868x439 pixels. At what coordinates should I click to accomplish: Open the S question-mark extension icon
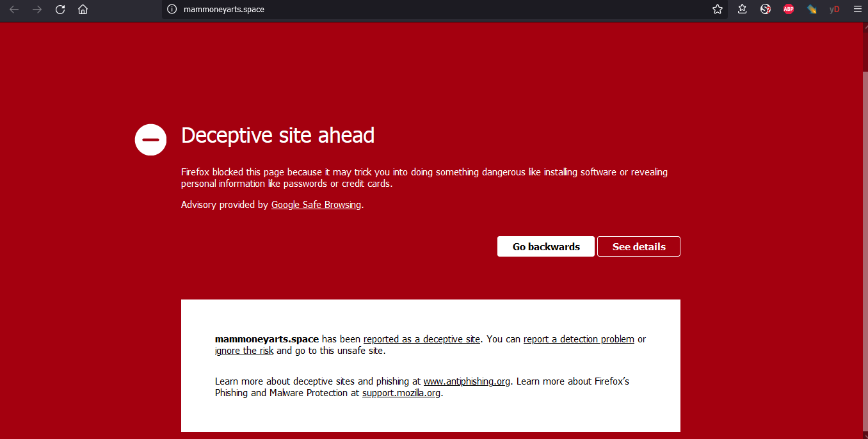click(x=765, y=10)
